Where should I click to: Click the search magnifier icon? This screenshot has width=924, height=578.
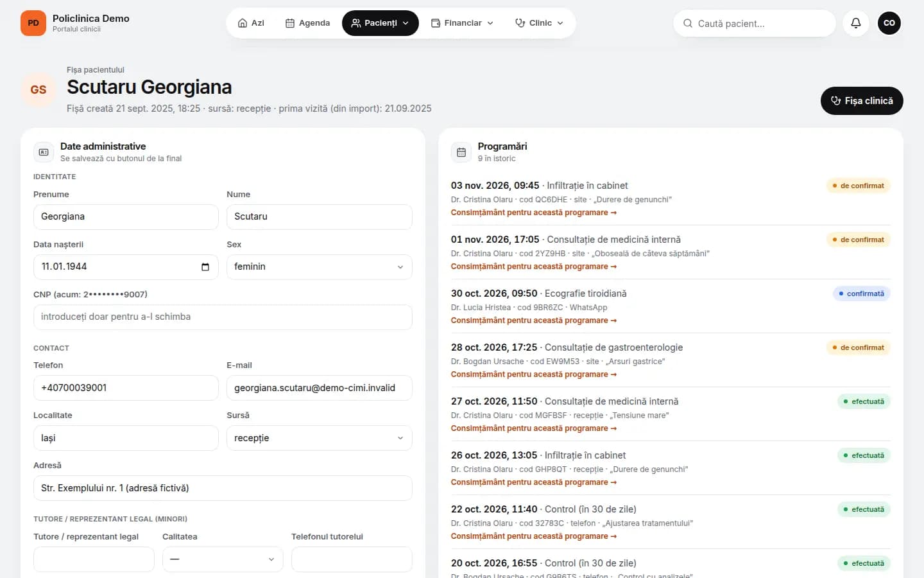coord(688,23)
